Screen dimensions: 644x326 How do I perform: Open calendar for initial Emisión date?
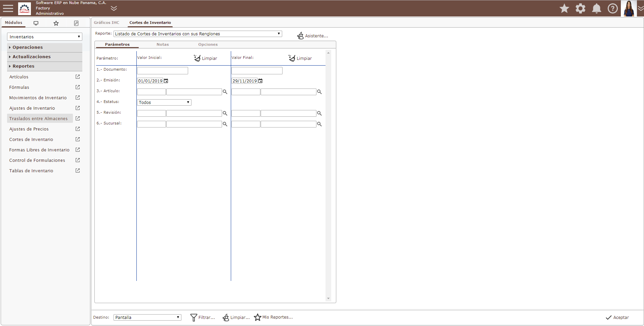pyautogui.click(x=166, y=81)
